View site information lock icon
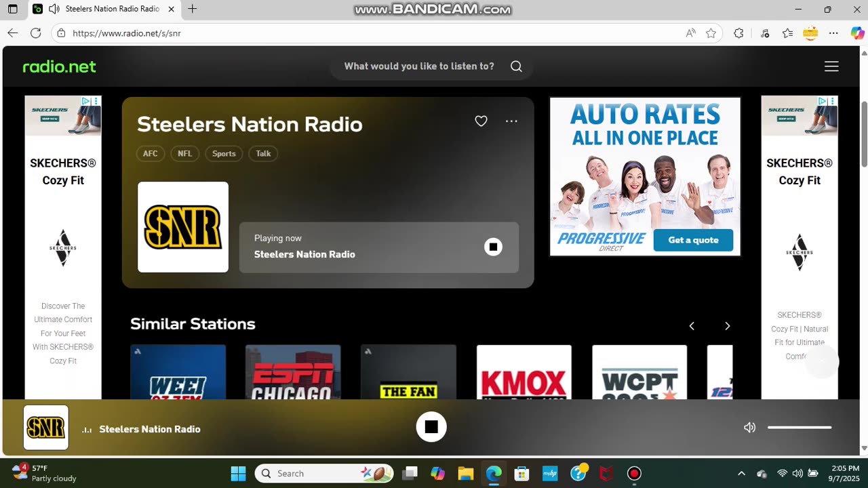The height and width of the screenshot is (488, 868). click(x=61, y=33)
